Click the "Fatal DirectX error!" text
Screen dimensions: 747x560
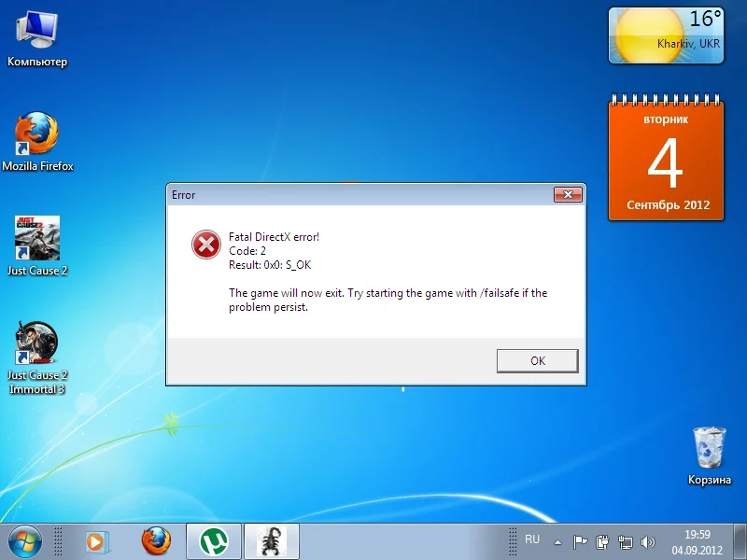[274, 237]
